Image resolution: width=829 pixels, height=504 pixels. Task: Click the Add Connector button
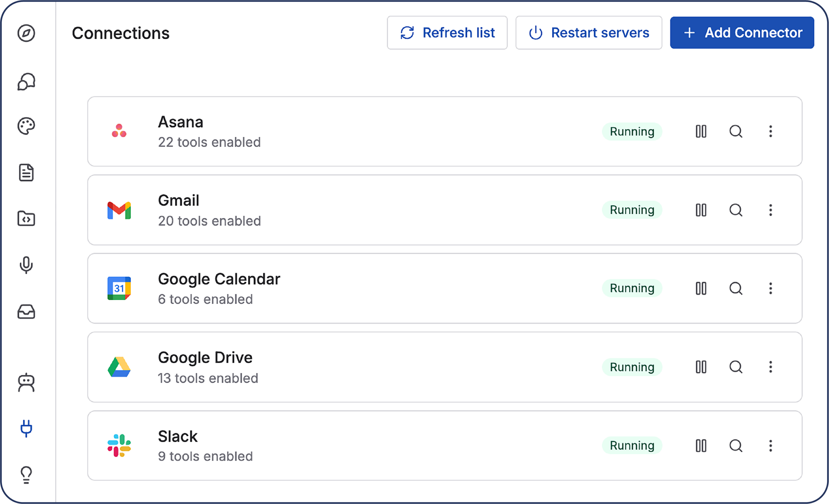[x=742, y=33]
